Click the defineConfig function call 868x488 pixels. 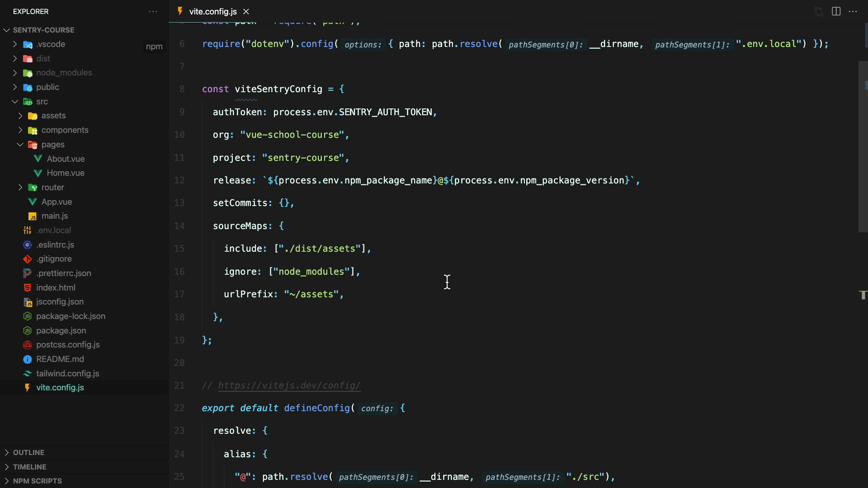pos(317,408)
